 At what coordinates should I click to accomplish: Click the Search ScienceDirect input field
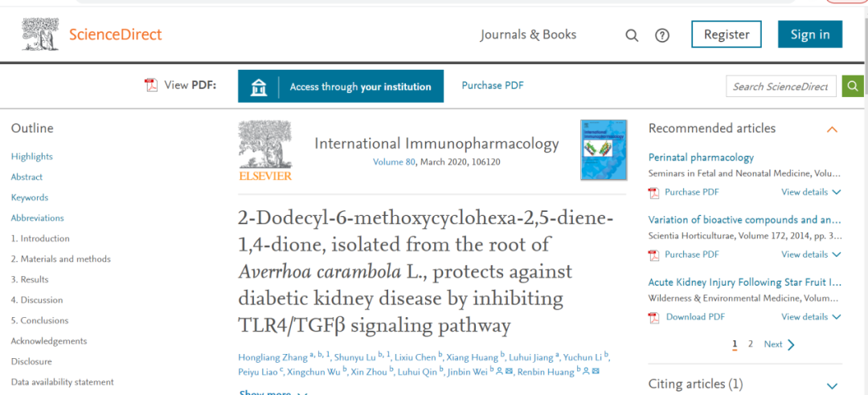click(x=780, y=87)
